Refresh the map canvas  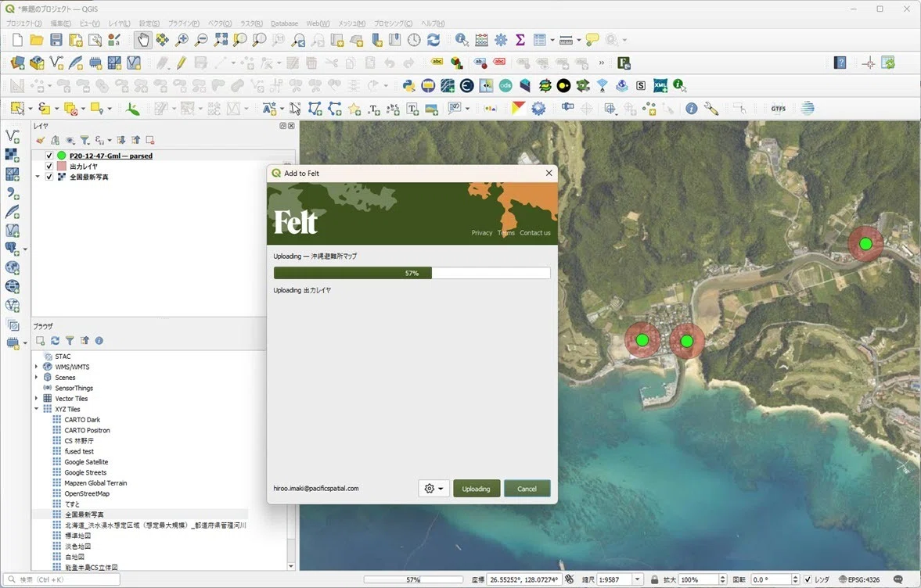pyautogui.click(x=434, y=40)
